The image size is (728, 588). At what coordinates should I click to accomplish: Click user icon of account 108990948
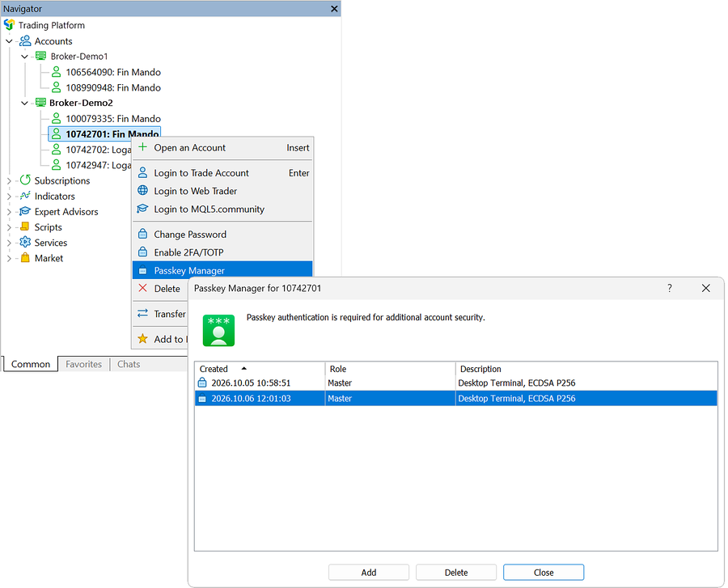tap(56, 87)
